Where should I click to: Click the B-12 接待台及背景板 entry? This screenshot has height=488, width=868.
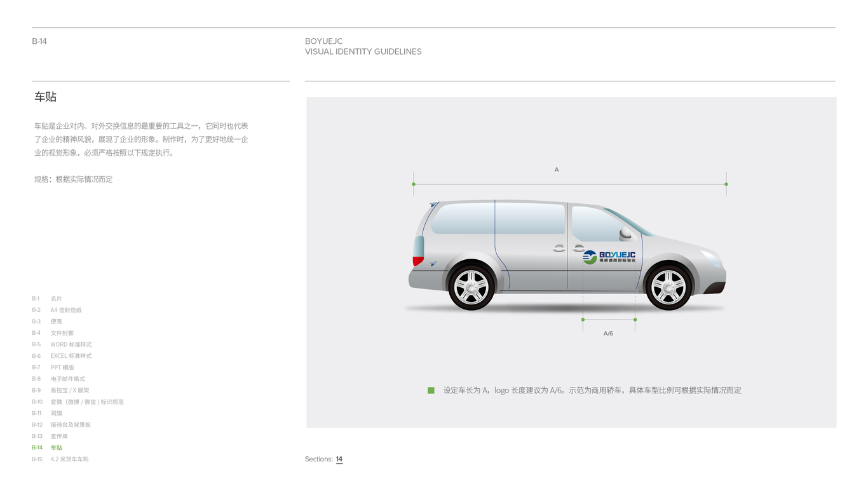61,424
